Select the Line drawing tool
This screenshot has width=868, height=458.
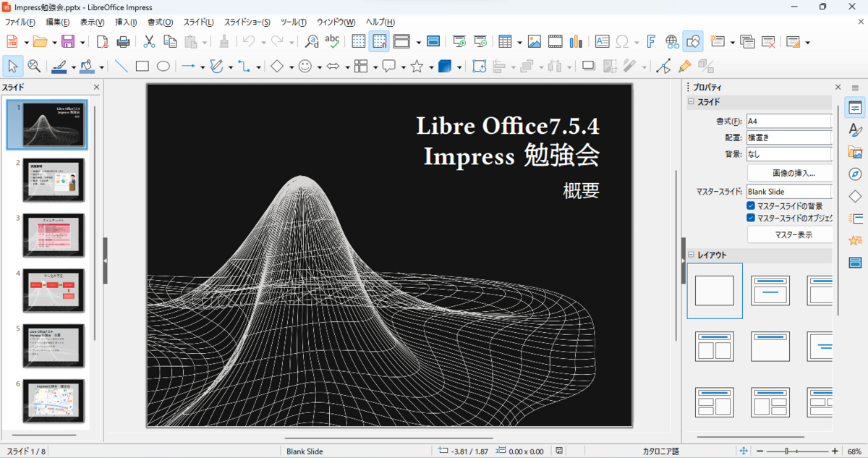[122, 67]
